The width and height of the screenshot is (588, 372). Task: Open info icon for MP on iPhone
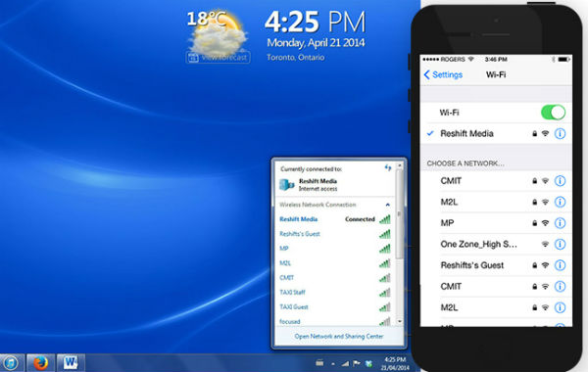click(560, 223)
